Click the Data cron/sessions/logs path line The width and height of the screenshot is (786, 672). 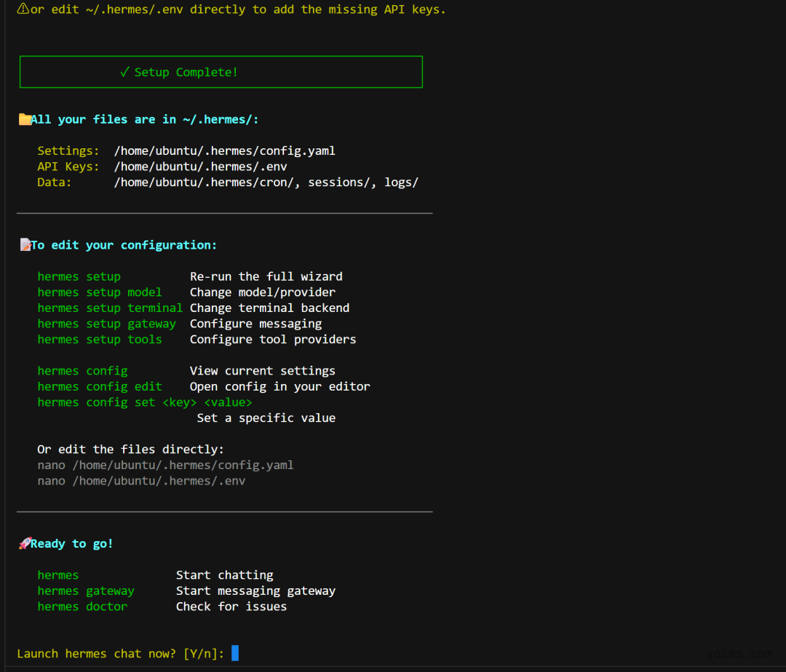click(266, 182)
